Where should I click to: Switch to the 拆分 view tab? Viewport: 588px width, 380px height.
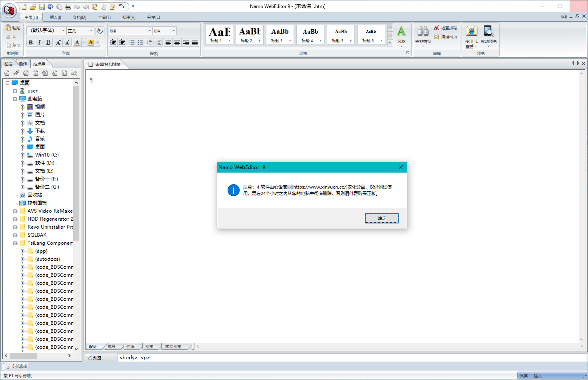[x=112, y=346]
